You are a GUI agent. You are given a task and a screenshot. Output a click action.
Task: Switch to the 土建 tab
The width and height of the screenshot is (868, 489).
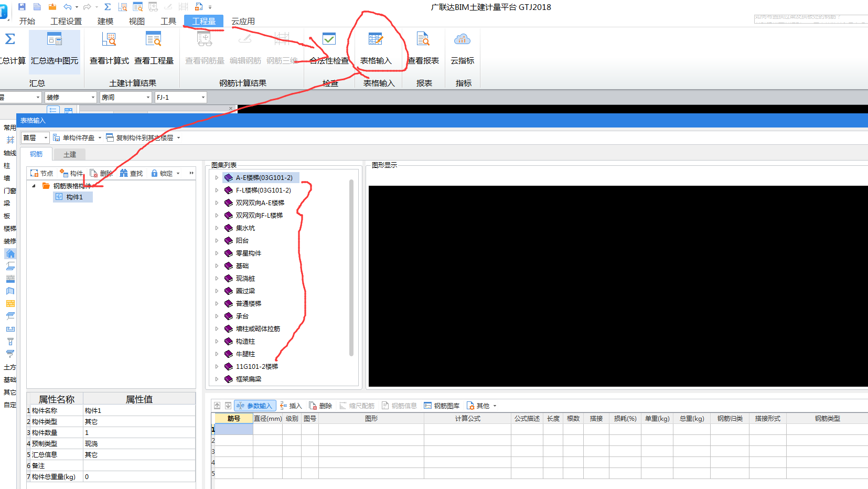point(70,154)
